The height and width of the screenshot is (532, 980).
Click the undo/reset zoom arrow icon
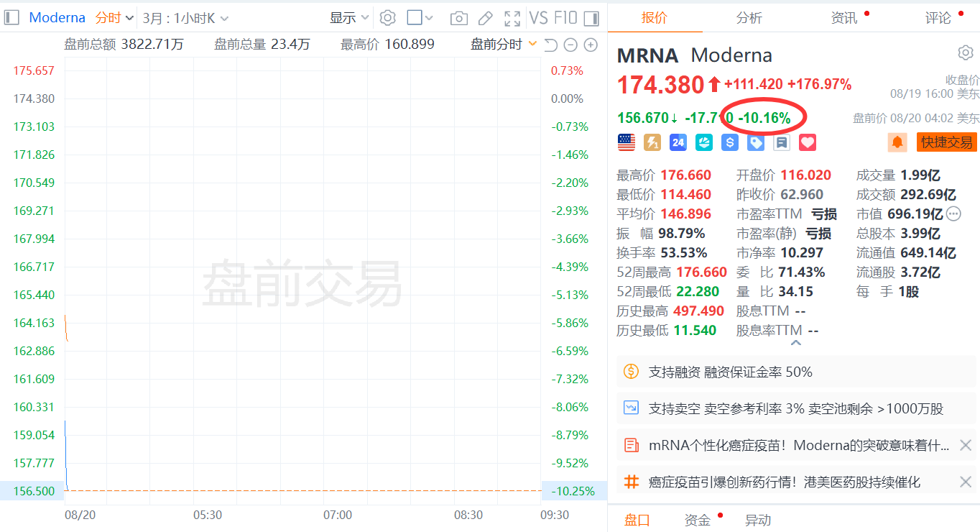pyautogui.click(x=550, y=45)
